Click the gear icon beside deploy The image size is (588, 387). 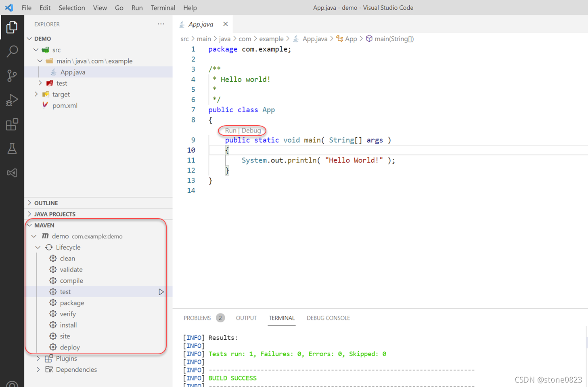point(53,347)
